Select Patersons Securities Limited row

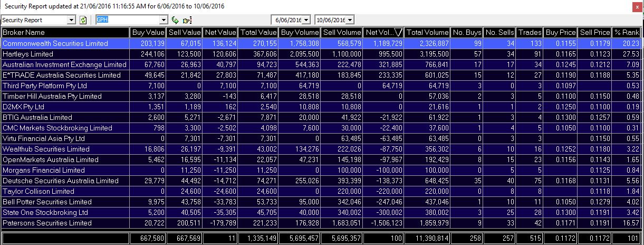click(321, 223)
